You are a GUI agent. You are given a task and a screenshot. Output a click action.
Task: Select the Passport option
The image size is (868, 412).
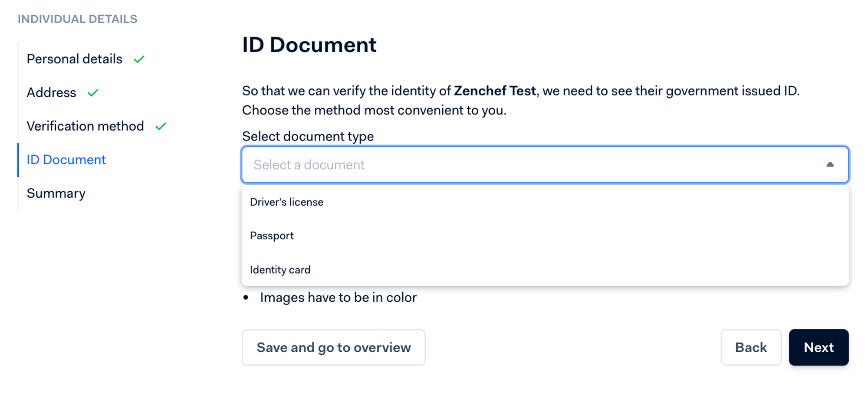click(272, 236)
